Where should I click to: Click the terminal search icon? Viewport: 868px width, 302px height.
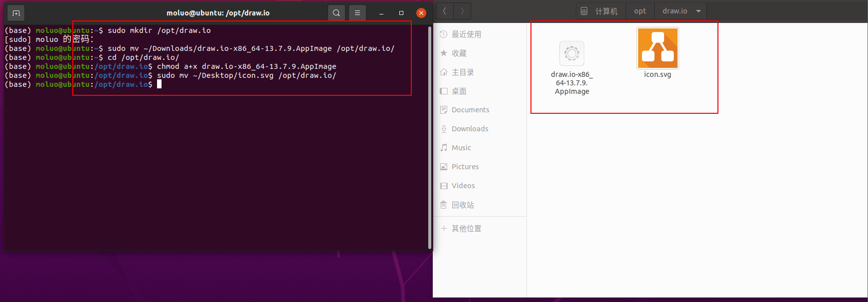[x=337, y=13]
